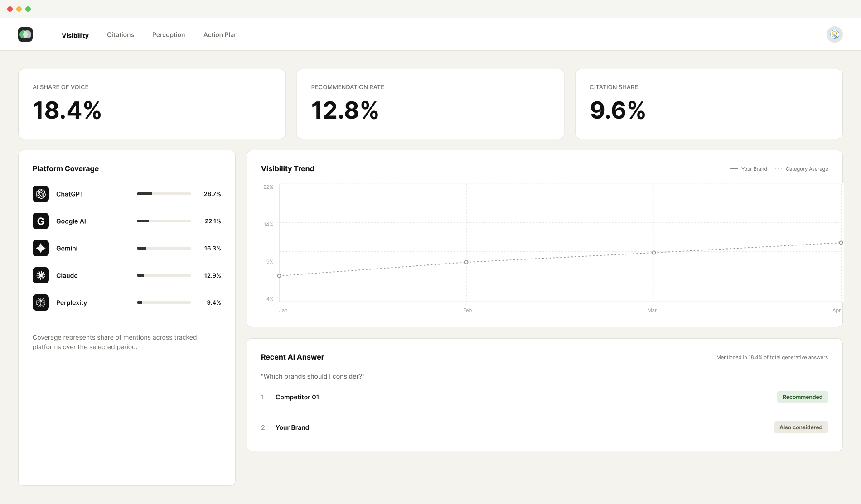Click the 16.3% Gemini percentage
Viewport: 861px width, 504px height.
tap(213, 248)
